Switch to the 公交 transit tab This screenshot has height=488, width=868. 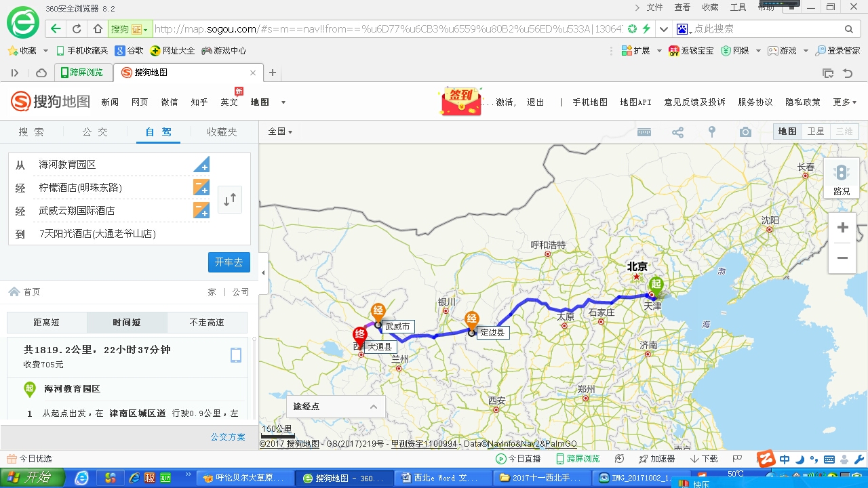pyautogui.click(x=95, y=132)
